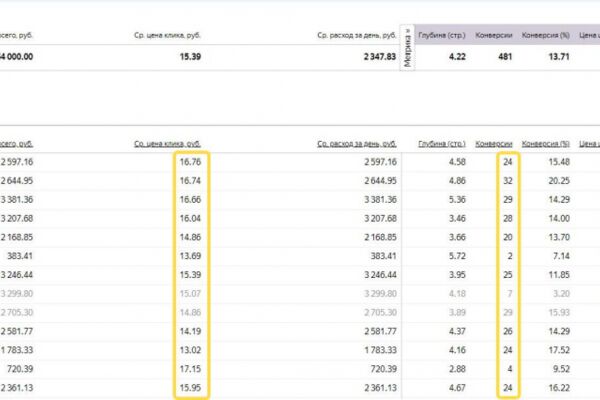600x400 pixels.
Task: Click average click price cell 17.15
Action: [190, 369]
